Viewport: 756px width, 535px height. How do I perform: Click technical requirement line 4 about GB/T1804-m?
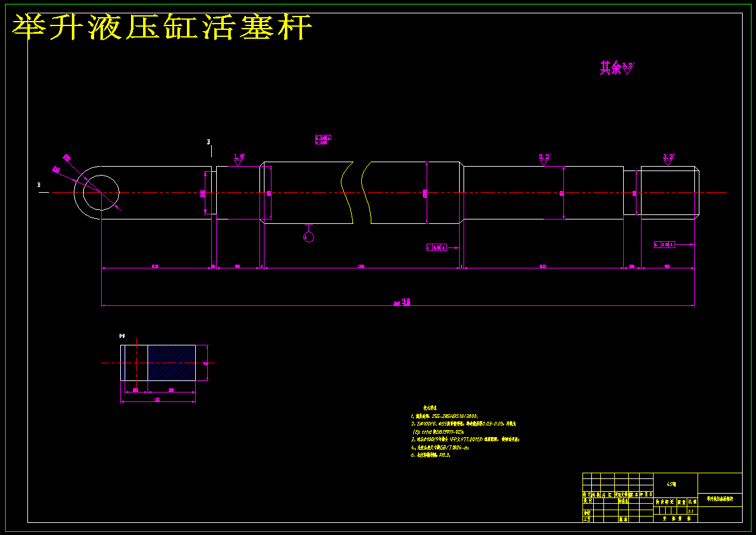tap(440, 447)
